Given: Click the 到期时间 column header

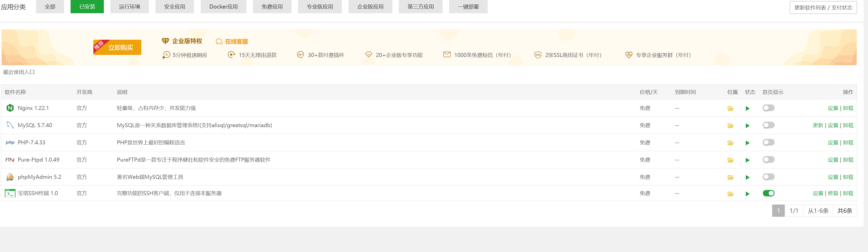Looking at the screenshot, I should (685, 92).
